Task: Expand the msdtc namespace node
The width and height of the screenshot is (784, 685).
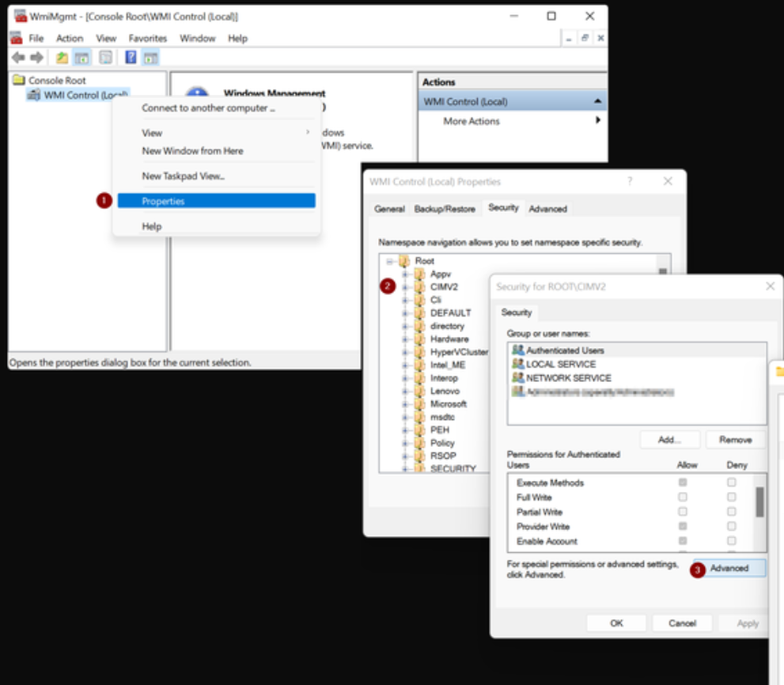Action: [x=405, y=417]
